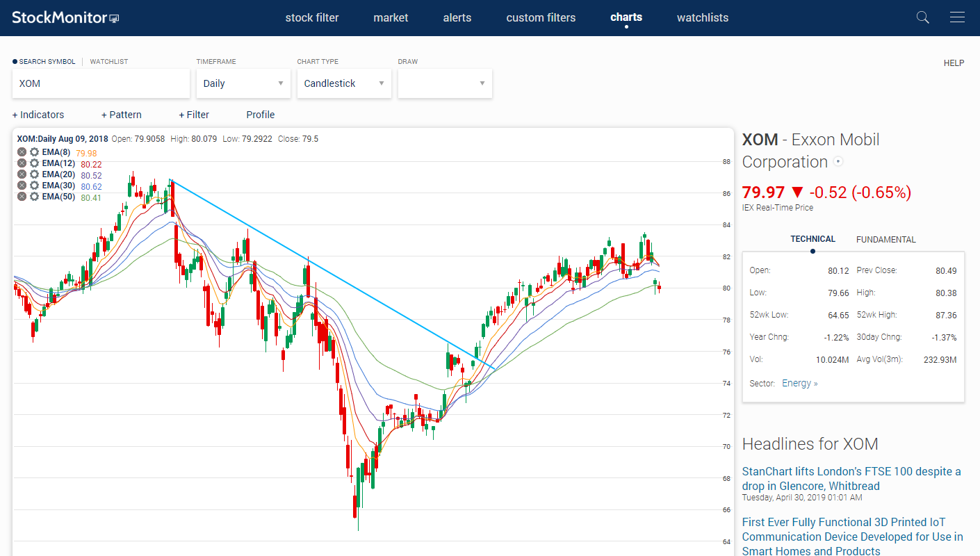The width and height of the screenshot is (980, 556).
Task: Remove the EMA(20) indicator
Action: point(22,174)
